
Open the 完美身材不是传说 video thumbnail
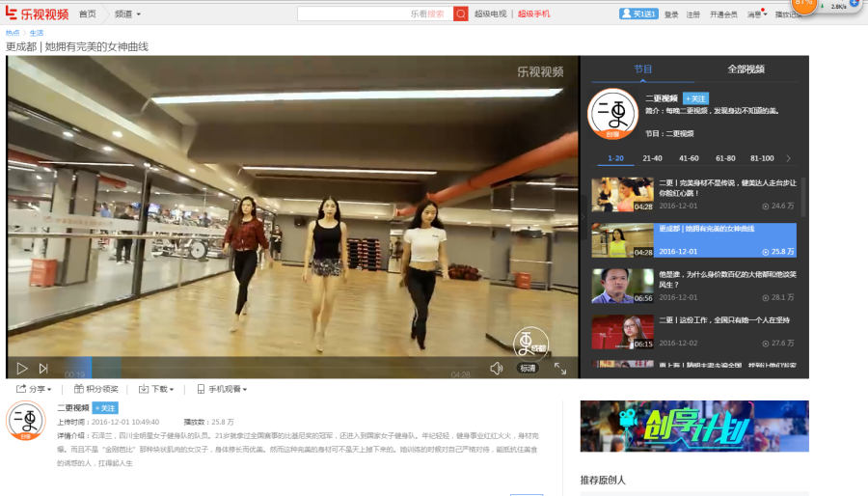tap(622, 194)
